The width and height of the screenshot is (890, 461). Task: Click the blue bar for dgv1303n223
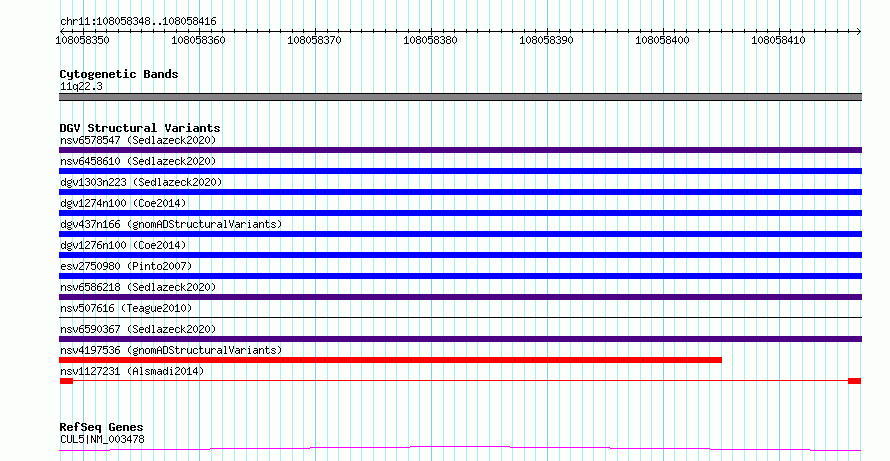tap(460, 192)
